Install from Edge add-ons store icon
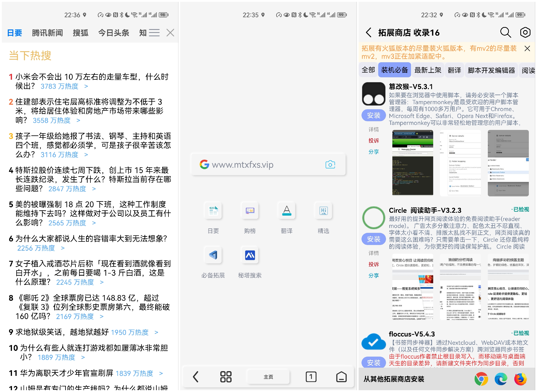Viewport: 537px width, 392px height. pos(501,379)
